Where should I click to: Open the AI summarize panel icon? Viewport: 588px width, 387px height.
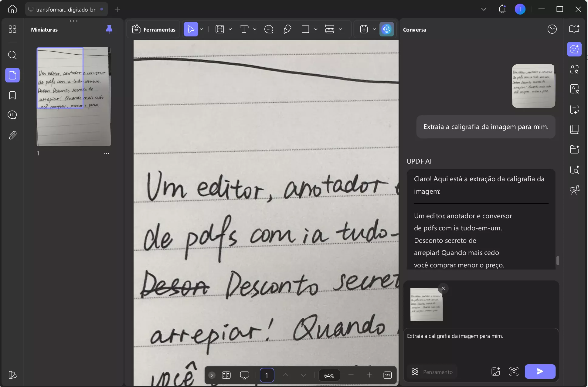tap(575, 110)
